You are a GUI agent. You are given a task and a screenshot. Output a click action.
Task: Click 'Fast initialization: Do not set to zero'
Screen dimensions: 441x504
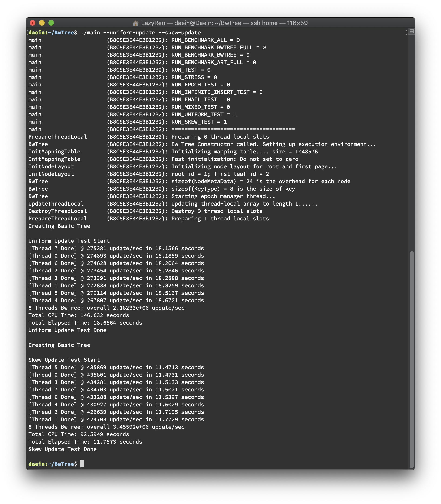pos(235,159)
